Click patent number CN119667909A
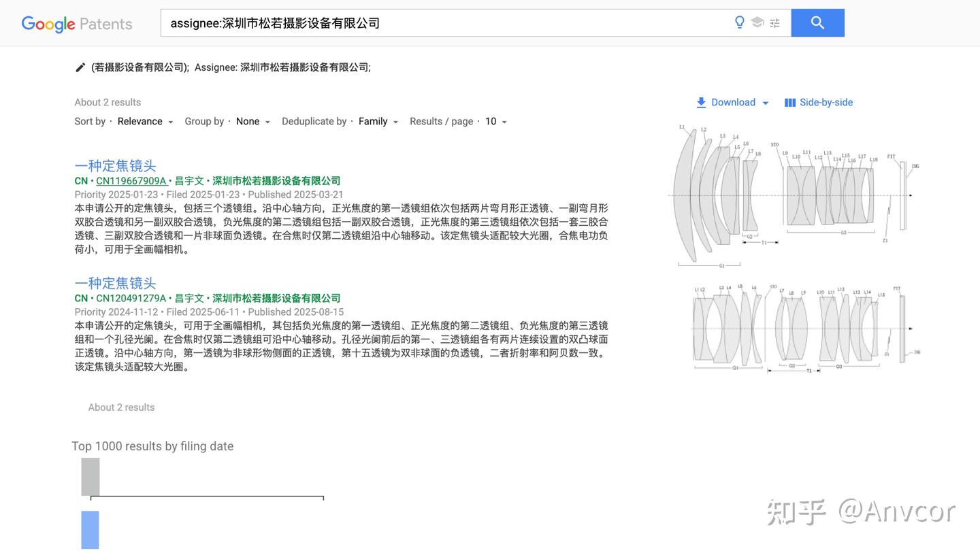This screenshot has width=980, height=551. pos(131,181)
